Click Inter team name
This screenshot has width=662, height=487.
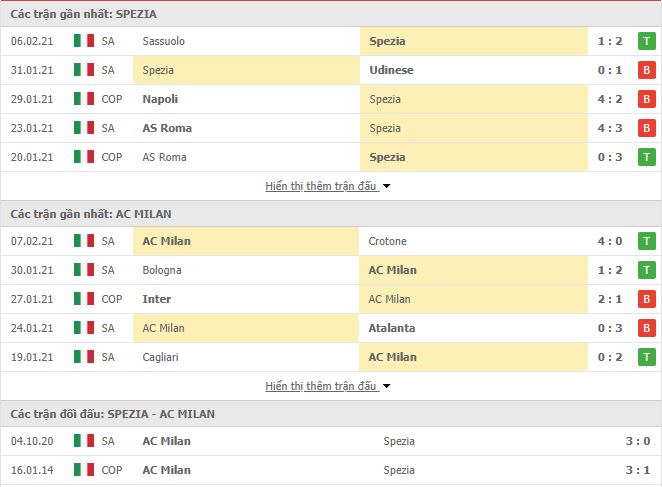tap(157, 299)
